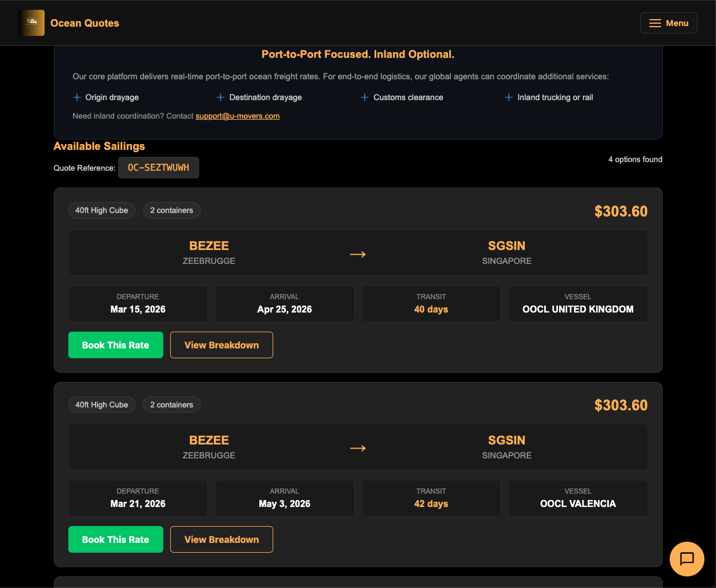Click the 42 days transit box
Image resolution: width=716 pixels, height=588 pixels.
point(431,498)
